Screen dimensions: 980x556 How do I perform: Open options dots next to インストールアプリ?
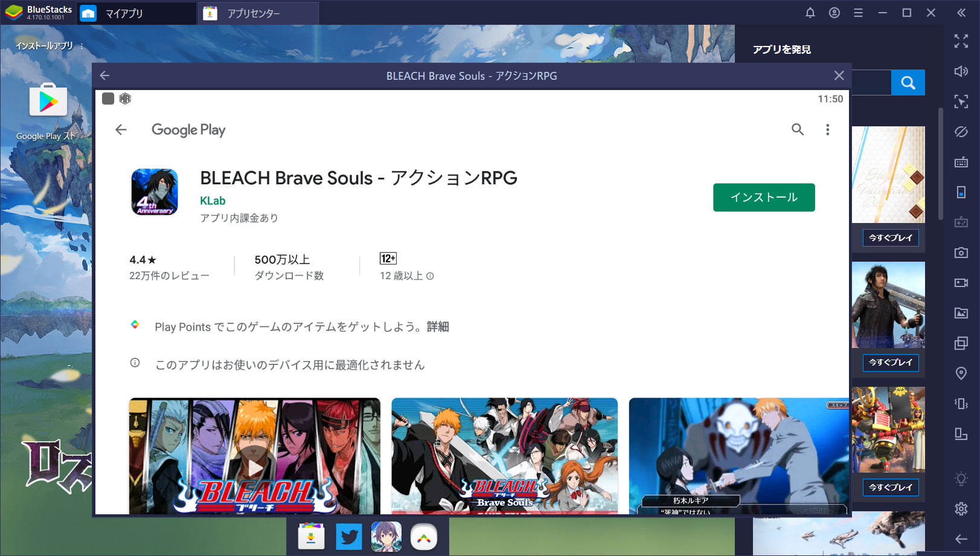(x=82, y=46)
